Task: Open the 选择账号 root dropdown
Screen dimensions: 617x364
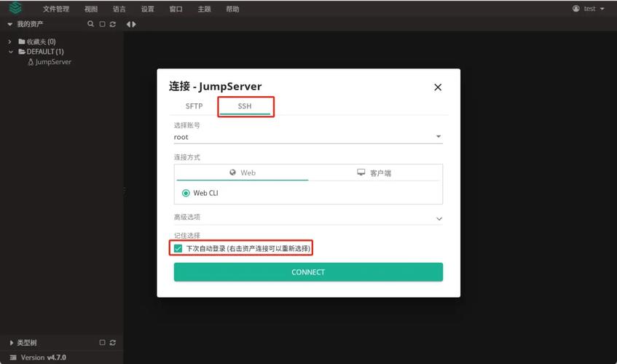Action: [x=308, y=137]
